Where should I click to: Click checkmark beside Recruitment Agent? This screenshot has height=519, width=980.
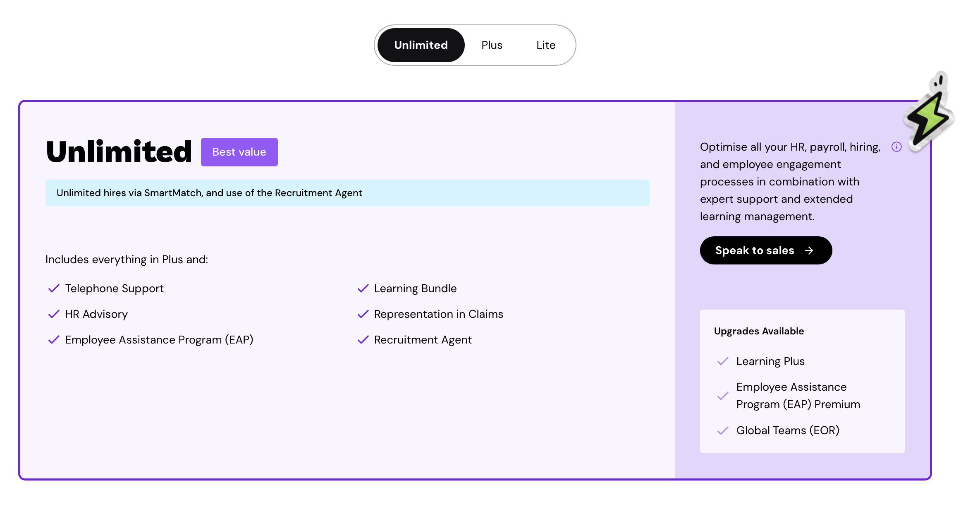pos(363,340)
